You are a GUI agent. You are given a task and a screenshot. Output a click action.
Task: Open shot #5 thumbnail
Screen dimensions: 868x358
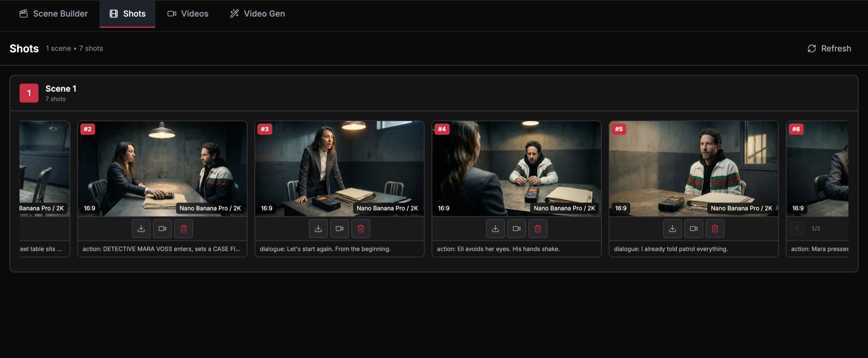tap(694, 169)
